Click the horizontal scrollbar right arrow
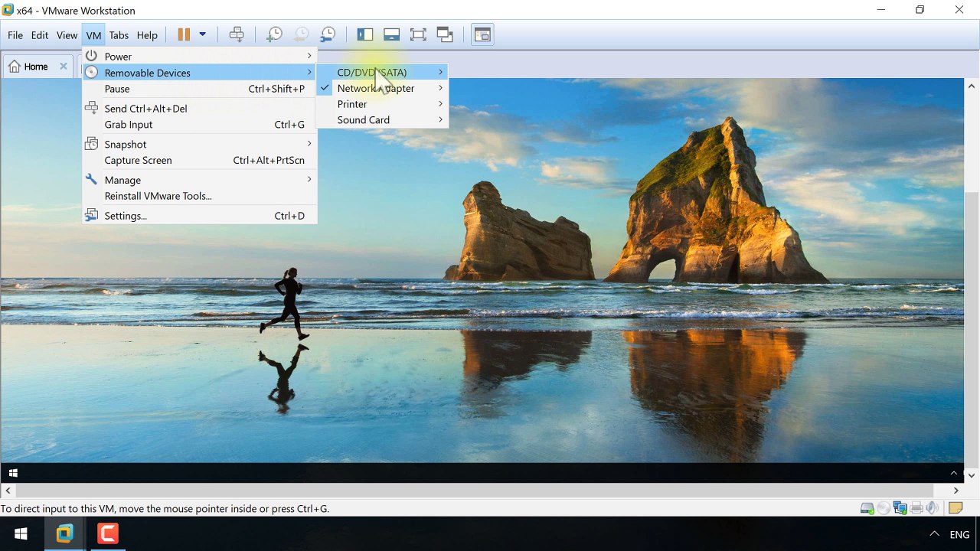The width and height of the screenshot is (980, 551). pyautogui.click(x=955, y=491)
